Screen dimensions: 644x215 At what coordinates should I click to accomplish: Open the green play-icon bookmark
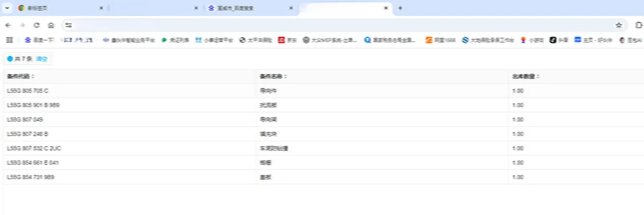(175, 40)
